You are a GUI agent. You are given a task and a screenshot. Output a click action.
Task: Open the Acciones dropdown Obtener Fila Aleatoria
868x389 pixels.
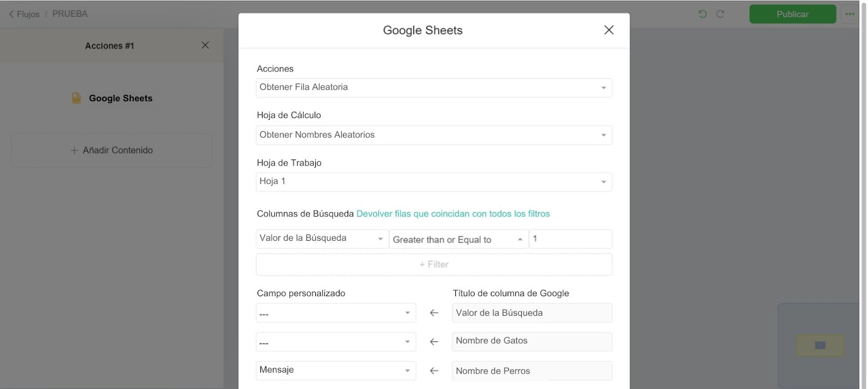point(434,88)
